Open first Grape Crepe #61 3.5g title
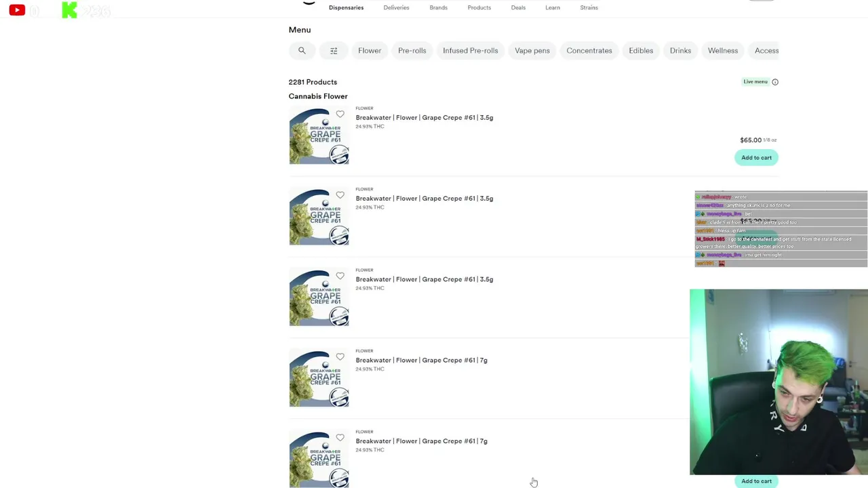This screenshot has height=488, width=868. point(424,118)
